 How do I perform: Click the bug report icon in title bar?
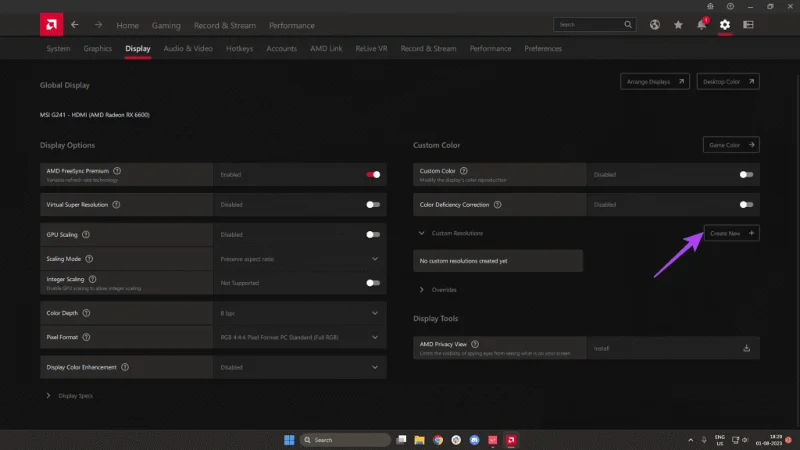point(710,6)
